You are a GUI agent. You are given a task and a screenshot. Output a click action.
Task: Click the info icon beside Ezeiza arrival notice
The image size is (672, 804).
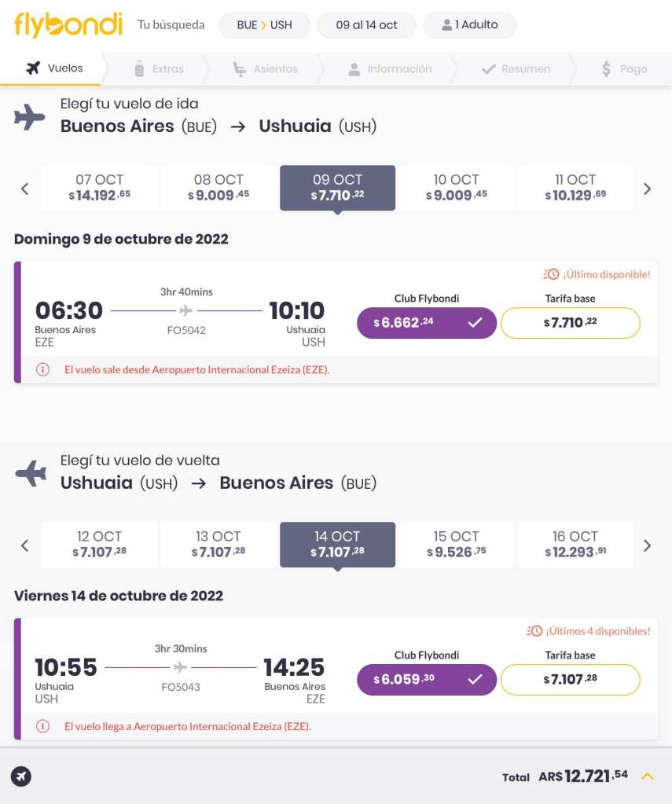pos(42,726)
